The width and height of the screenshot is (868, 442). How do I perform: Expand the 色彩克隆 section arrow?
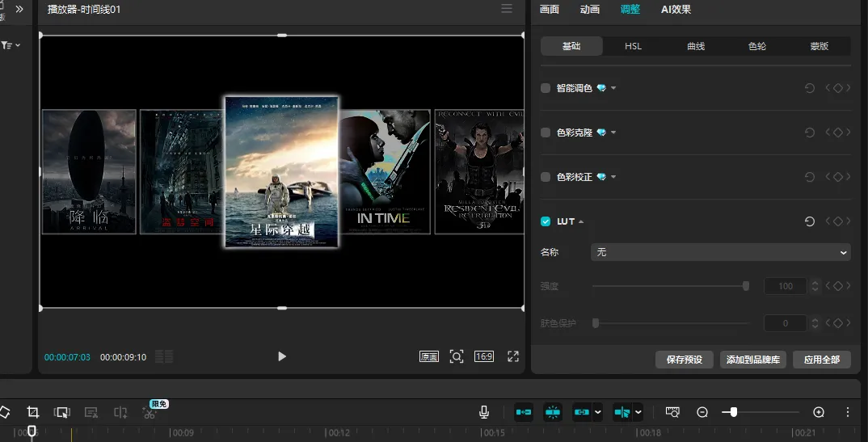click(x=613, y=133)
